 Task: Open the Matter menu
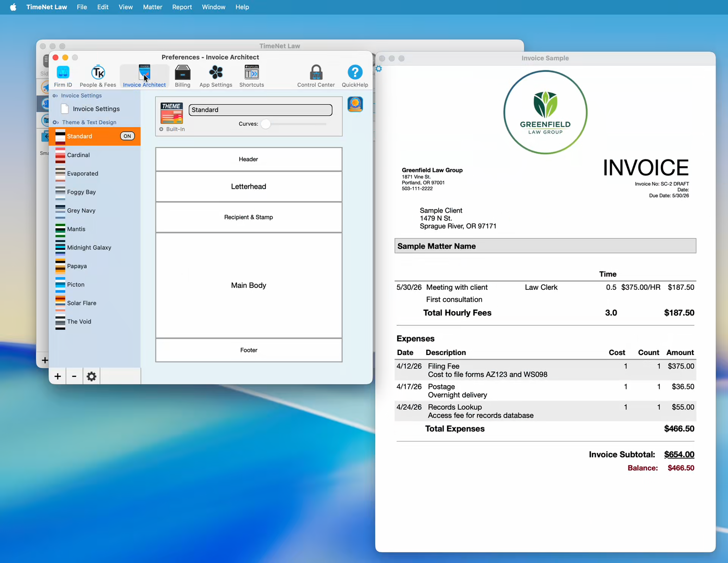pyautogui.click(x=153, y=7)
